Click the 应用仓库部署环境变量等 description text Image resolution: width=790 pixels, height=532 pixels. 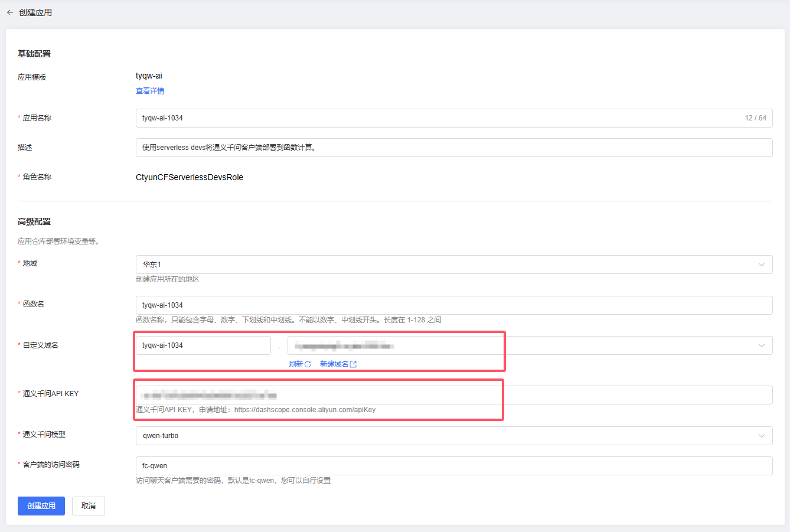coord(58,241)
